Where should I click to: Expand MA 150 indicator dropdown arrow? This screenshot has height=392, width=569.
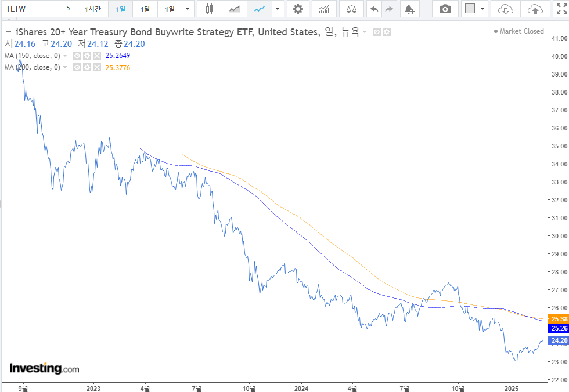pos(65,56)
